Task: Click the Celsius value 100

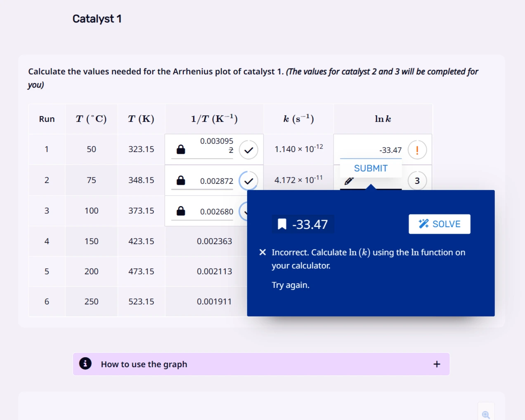Action: click(x=91, y=211)
